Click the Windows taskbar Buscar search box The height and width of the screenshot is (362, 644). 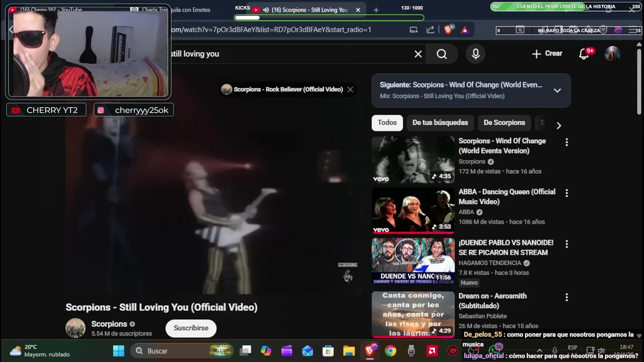point(182,351)
